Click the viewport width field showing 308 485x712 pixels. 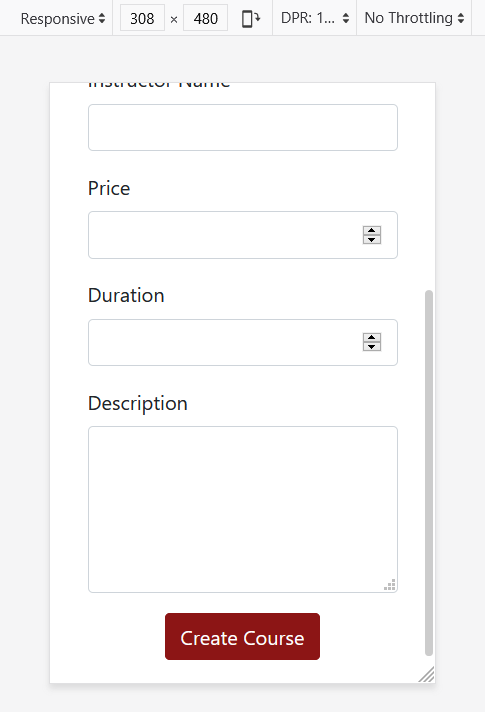pyautogui.click(x=142, y=19)
